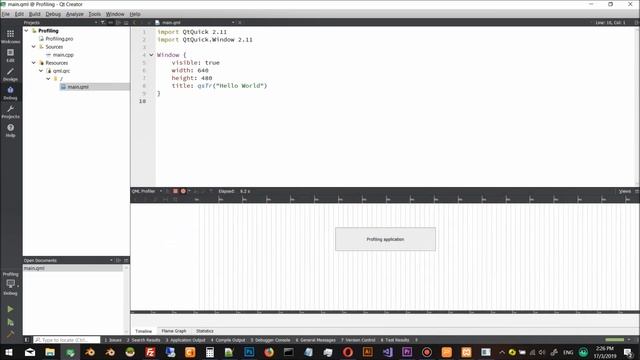The image size is (640, 360).
Task: Click the Build project hammer icon
Action: pos(10,334)
